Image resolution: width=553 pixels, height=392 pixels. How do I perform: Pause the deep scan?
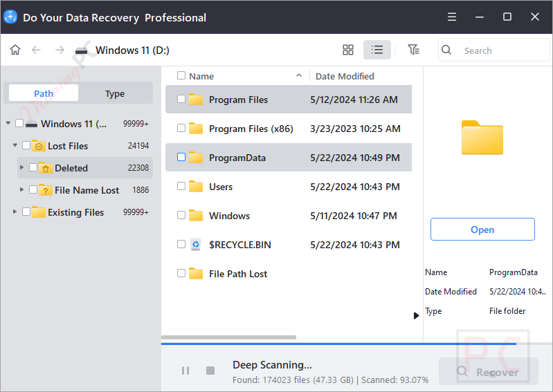(185, 371)
